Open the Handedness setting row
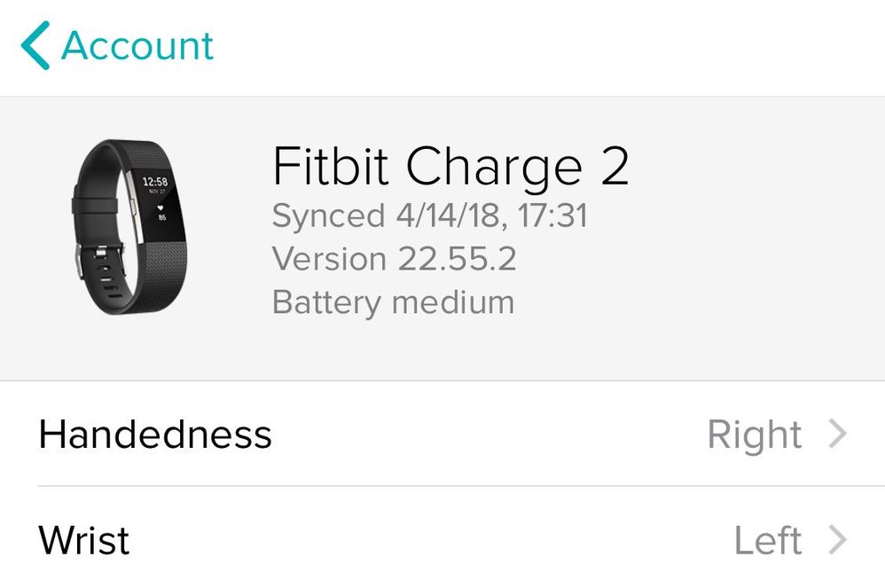The width and height of the screenshot is (885, 588). (x=442, y=434)
